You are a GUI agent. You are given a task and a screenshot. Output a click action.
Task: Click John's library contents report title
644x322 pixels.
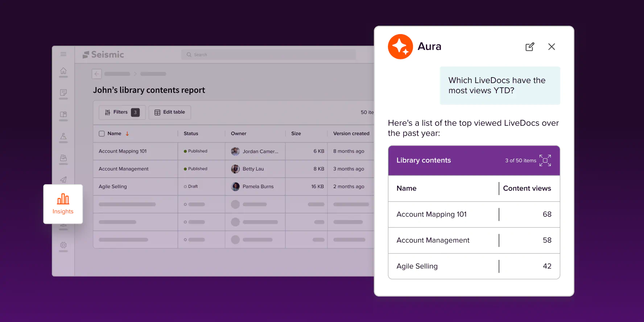click(149, 90)
